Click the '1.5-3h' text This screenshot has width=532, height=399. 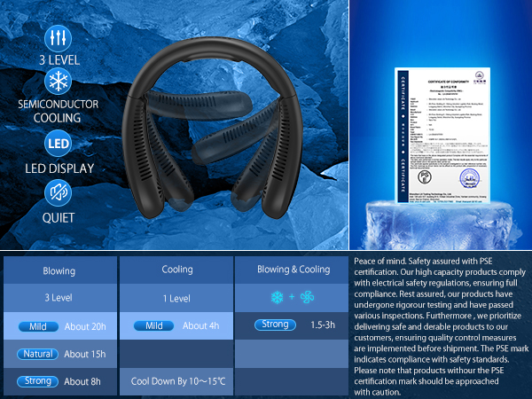[323, 325]
